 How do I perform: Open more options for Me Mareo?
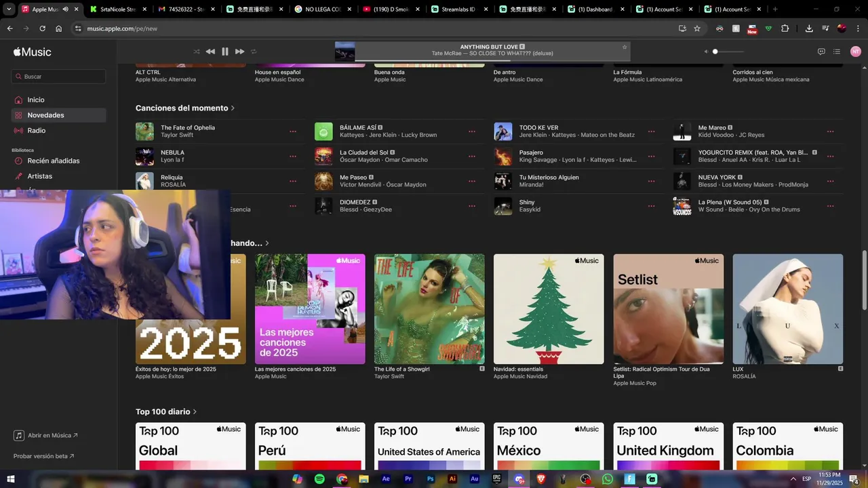coord(830,131)
